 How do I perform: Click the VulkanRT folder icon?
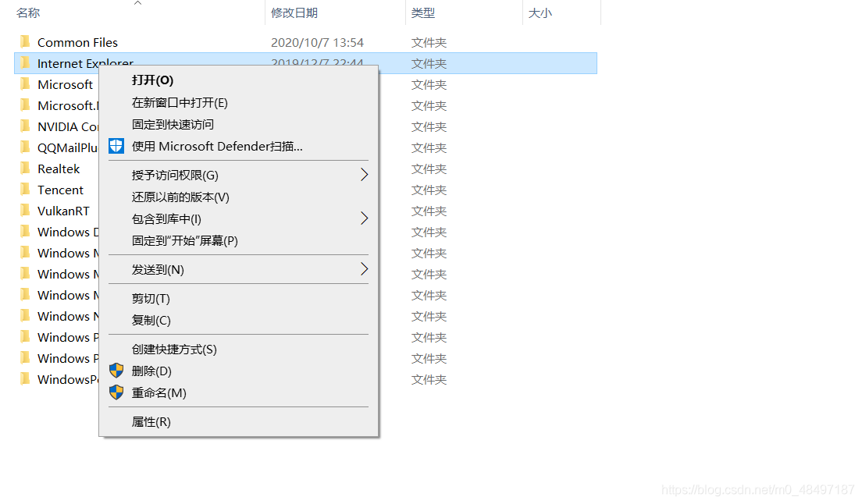(x=25, y=211)
